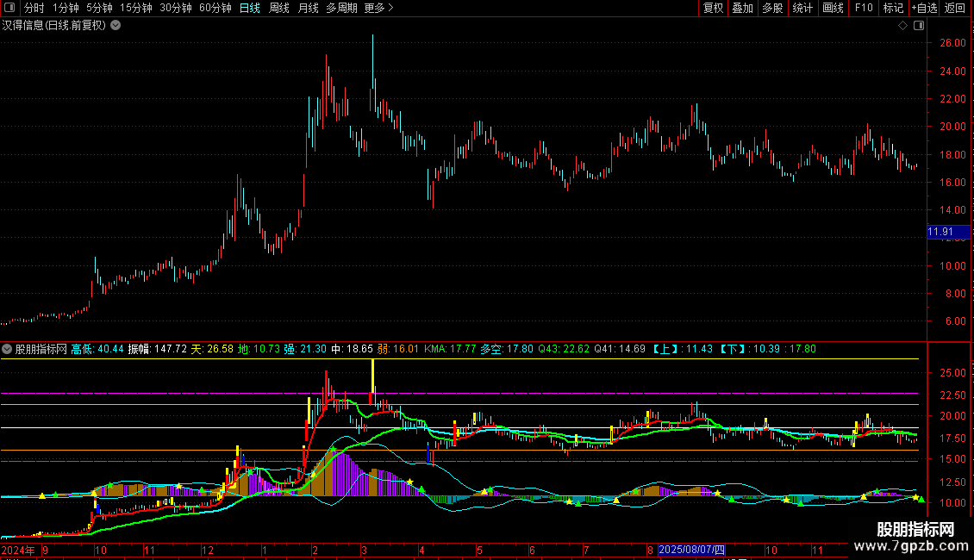Add stock to watchlist with +自选
The image size is (974, 560).
point(924,9)
